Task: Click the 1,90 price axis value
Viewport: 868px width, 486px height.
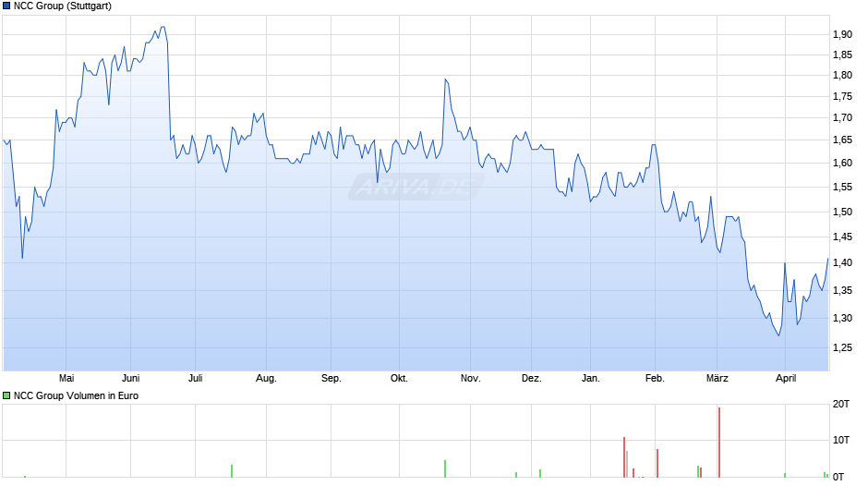Action: 842,34
